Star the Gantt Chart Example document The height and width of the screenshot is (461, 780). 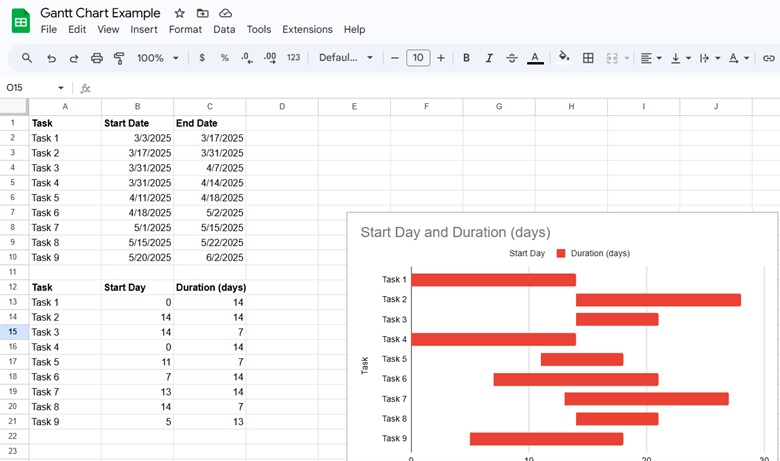tap(179, 13)
